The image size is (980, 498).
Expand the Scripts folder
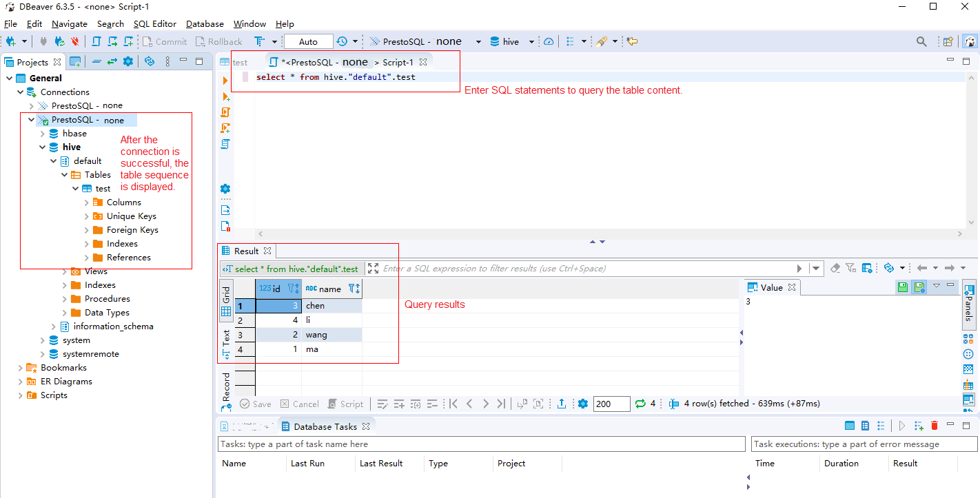(21, 395)
